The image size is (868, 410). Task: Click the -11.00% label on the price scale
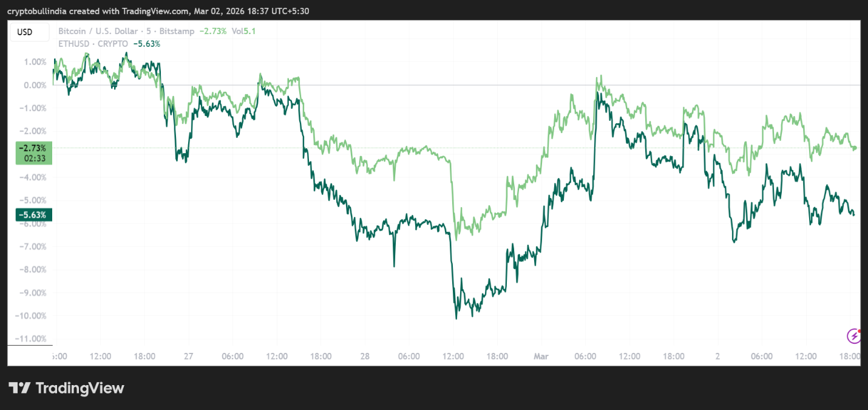(32, 339)
